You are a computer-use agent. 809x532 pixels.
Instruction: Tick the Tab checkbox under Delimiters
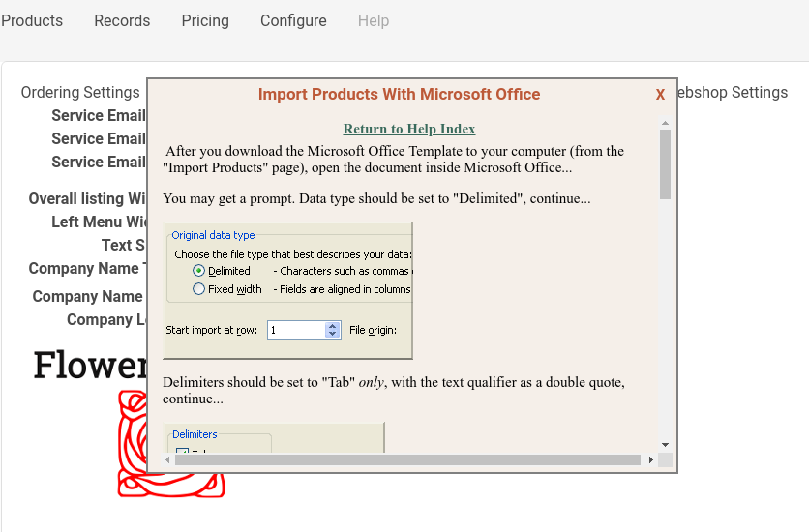pos(182,452)
